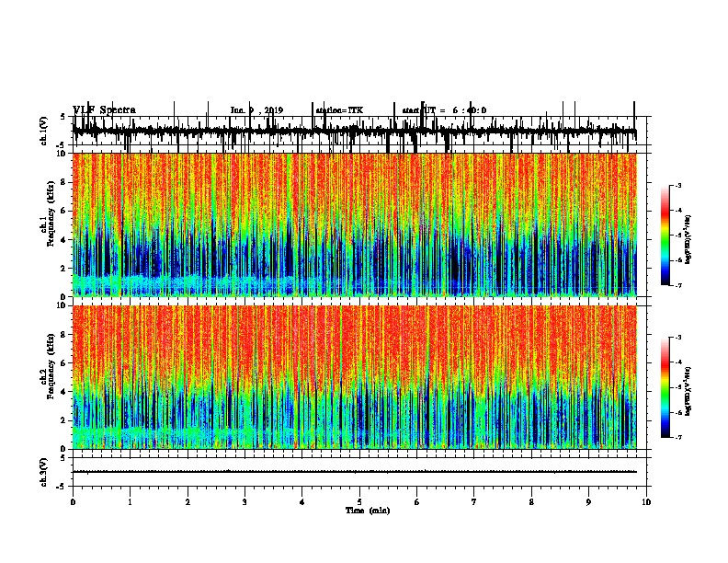Click the 7 minute tick label
The width and height of the screenshot is (728, 563).
(474, 502)
